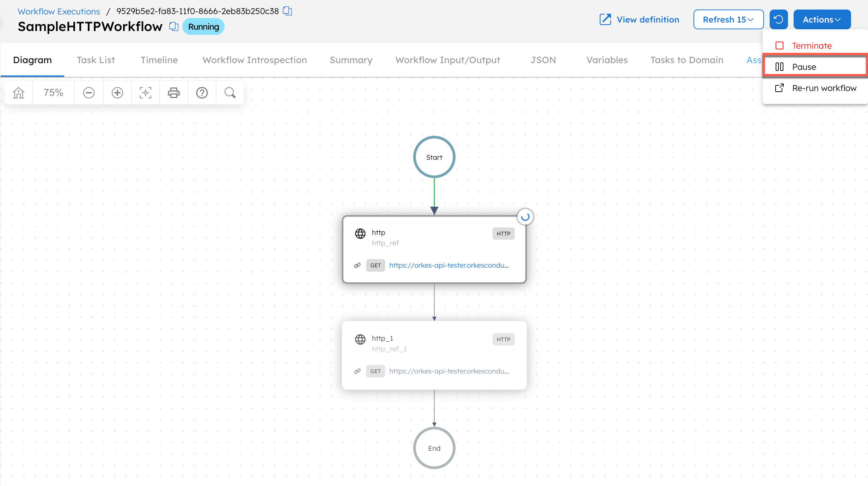Open the Actions dropdown
Screen dimensions: 868x486
click(821, 19)
